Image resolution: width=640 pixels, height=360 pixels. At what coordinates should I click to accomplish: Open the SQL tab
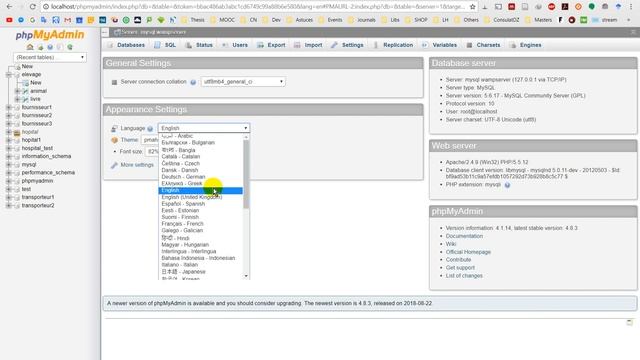coord(165,45)
